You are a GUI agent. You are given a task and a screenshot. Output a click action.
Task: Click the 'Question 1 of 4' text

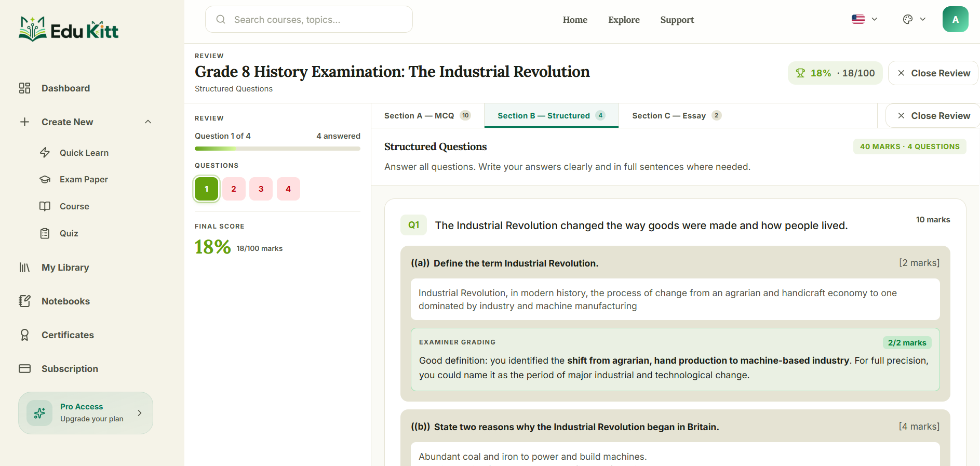(x=223, y=136)
